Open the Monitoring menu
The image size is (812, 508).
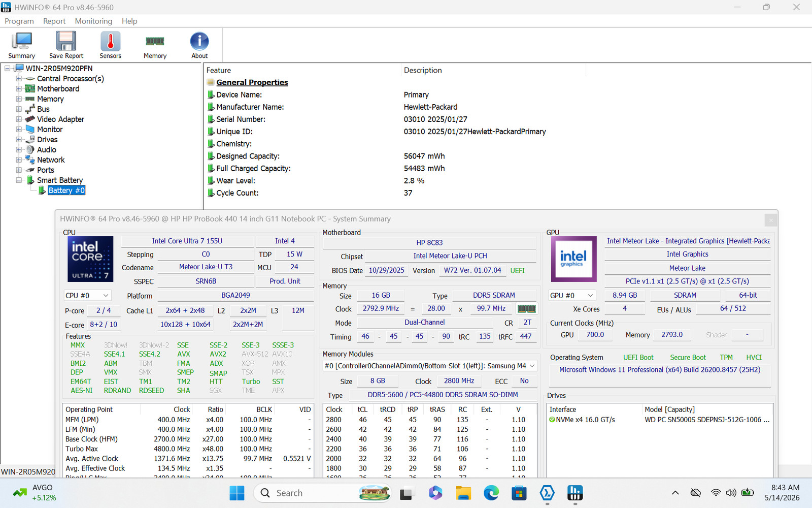click(93, 21)
